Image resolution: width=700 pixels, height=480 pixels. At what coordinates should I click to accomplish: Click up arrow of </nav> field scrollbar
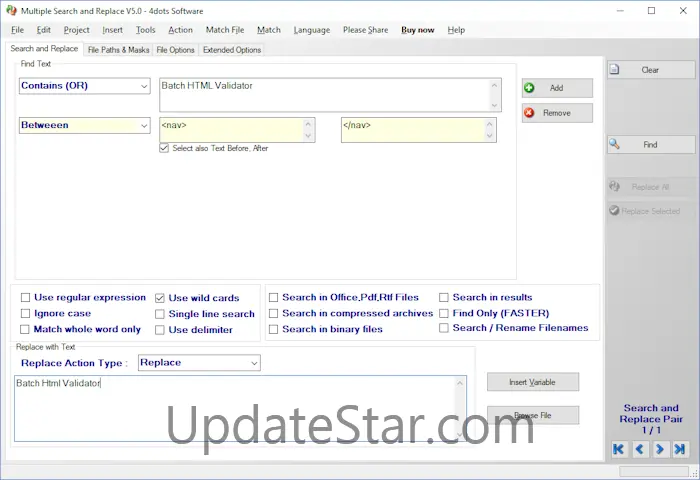[x=490, y=124]
